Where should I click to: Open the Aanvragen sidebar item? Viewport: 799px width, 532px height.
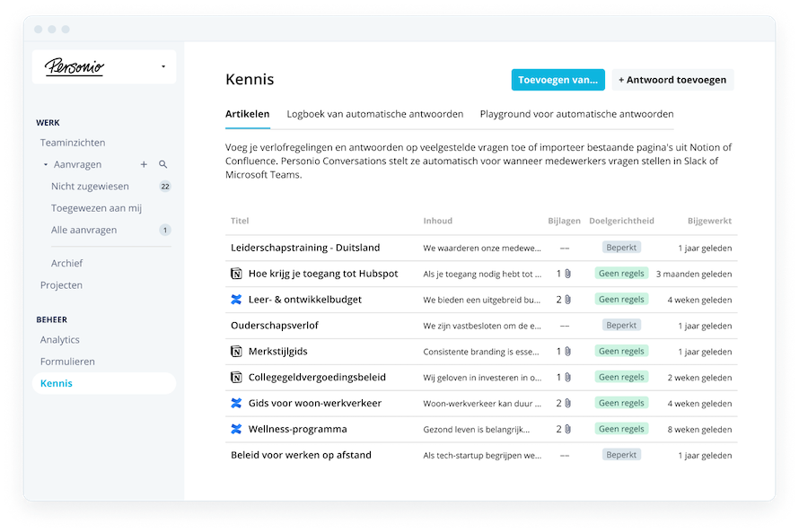77,164
